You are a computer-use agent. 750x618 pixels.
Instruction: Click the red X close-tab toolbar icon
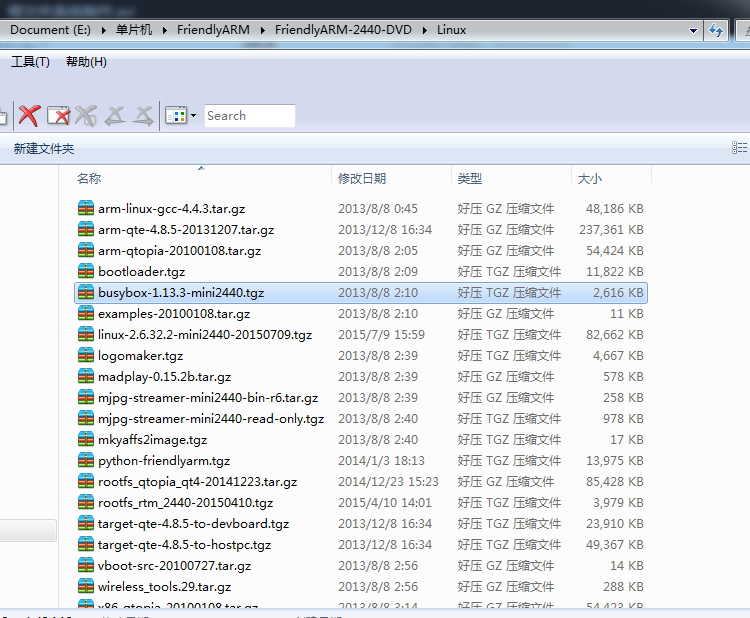(x=29, y=116)
